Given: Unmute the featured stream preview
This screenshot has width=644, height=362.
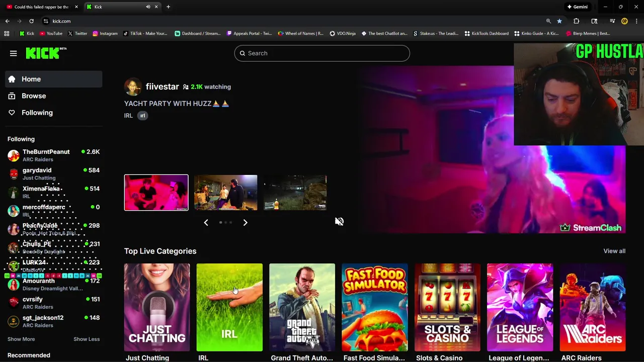Looking at the screenshot, I should click(339, 222).
